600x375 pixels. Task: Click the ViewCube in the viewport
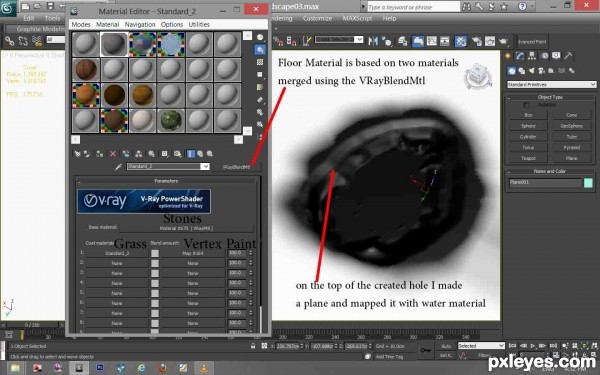(477, 75)
